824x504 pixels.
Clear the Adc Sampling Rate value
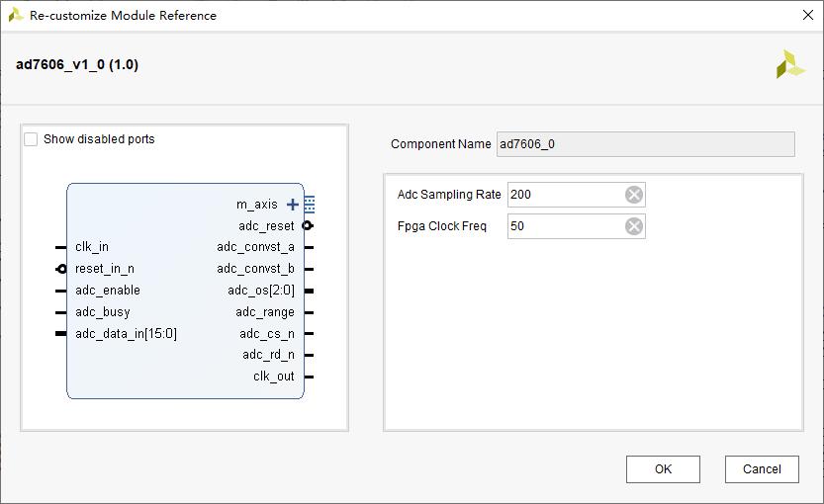click(x=634, y=195)
